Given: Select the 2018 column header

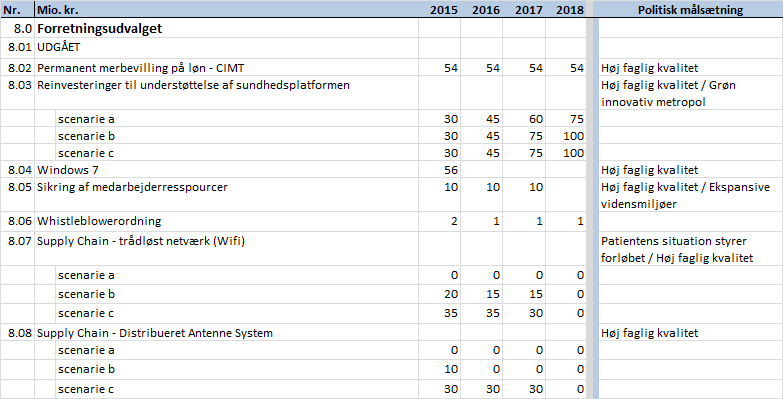Looking at the screenshot, I should click(x=565, y=9).
